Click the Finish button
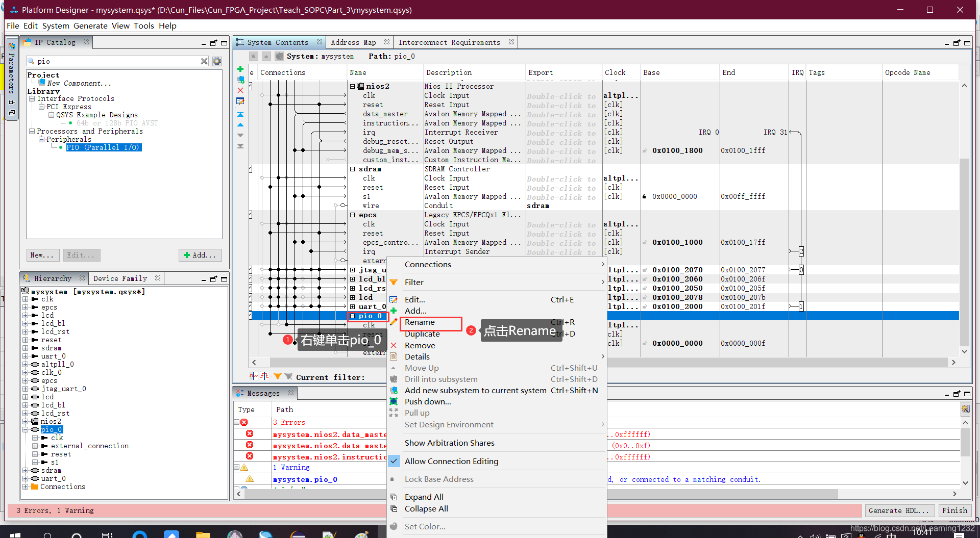 tap(954, 510)
